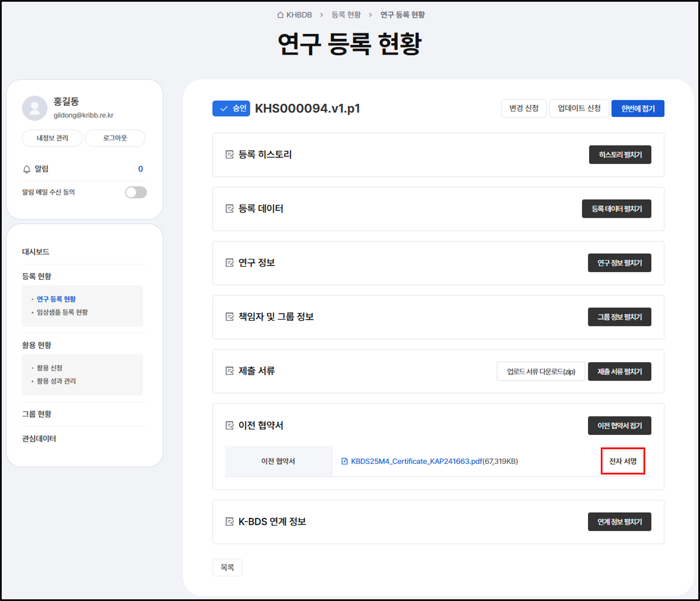700x601 pixels.
Task: Download uploaded documents via 업로드 서류 다운로드(zip)
Action: tap(540, 371)
